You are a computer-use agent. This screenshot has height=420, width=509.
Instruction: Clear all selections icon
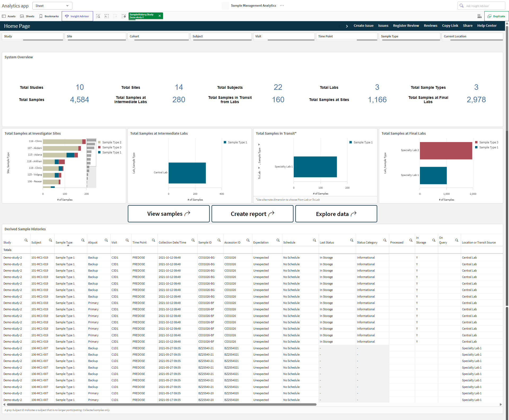tap(124, 16)
